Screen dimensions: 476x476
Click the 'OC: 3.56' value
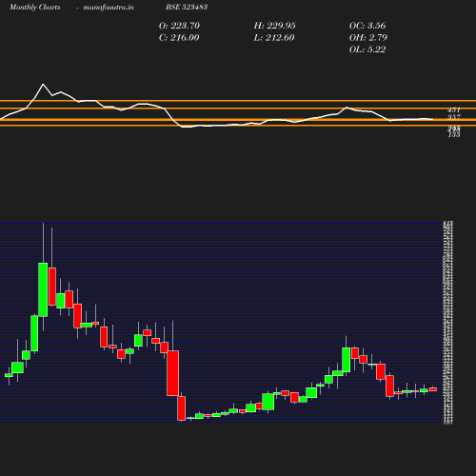(x=367, y=26)
